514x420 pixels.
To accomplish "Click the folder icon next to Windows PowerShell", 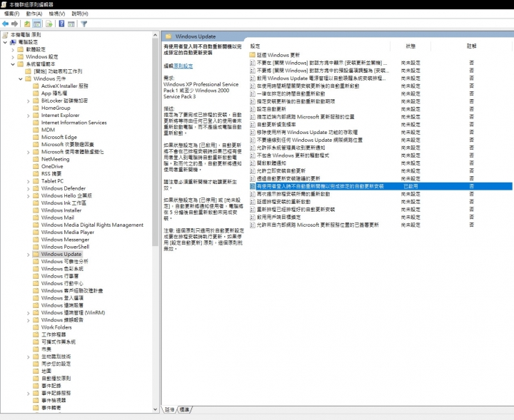I will pyautogui.click(x=36, y=247).
